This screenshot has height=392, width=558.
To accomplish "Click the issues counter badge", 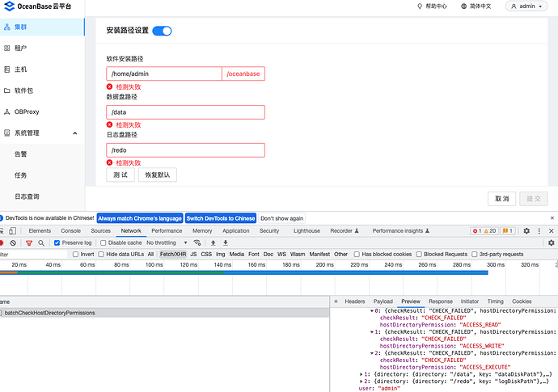I will [x=508, y=231].
